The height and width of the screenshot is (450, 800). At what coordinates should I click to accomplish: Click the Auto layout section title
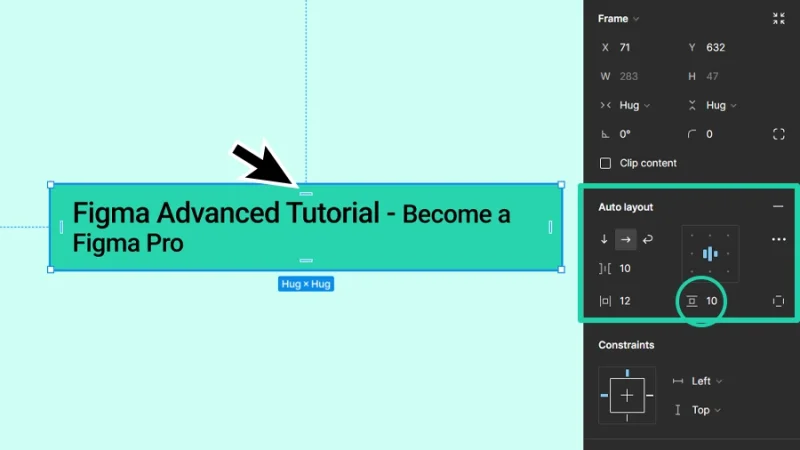tap(626, 207)
